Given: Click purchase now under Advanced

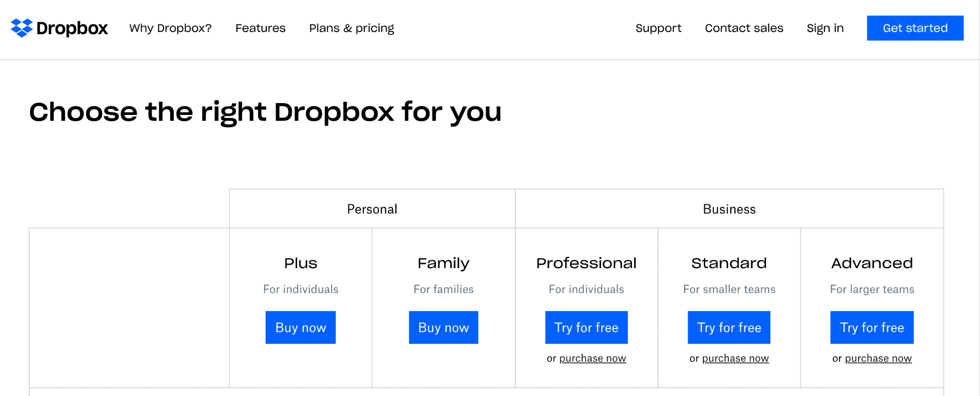Looking at the screenshot, I should (x=878, y=358).
